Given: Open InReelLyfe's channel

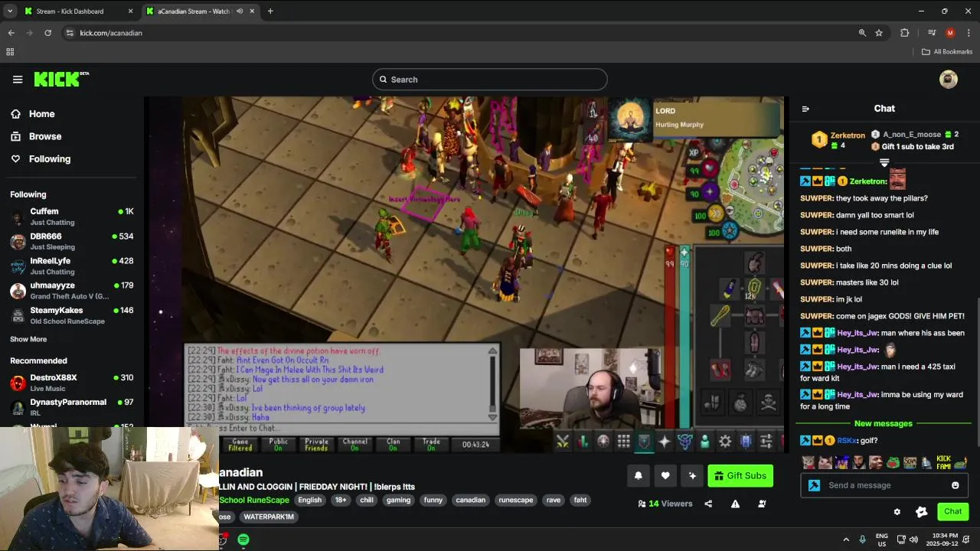Looking at the screenshot, I should point(72,266).
